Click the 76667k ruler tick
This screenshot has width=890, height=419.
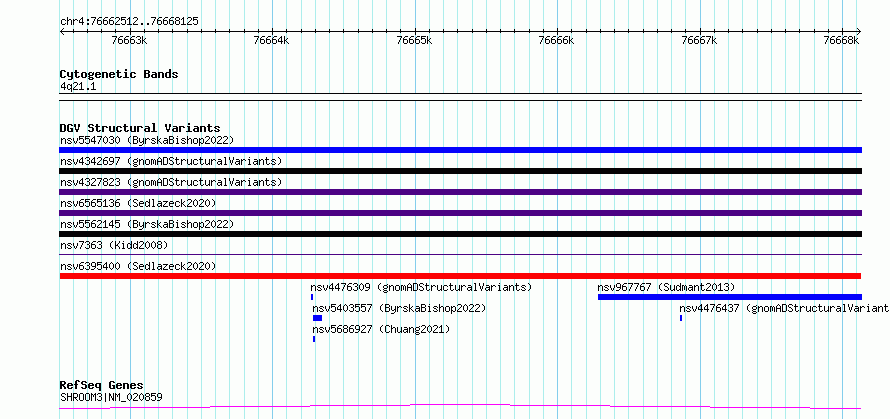tap(699, 40)
